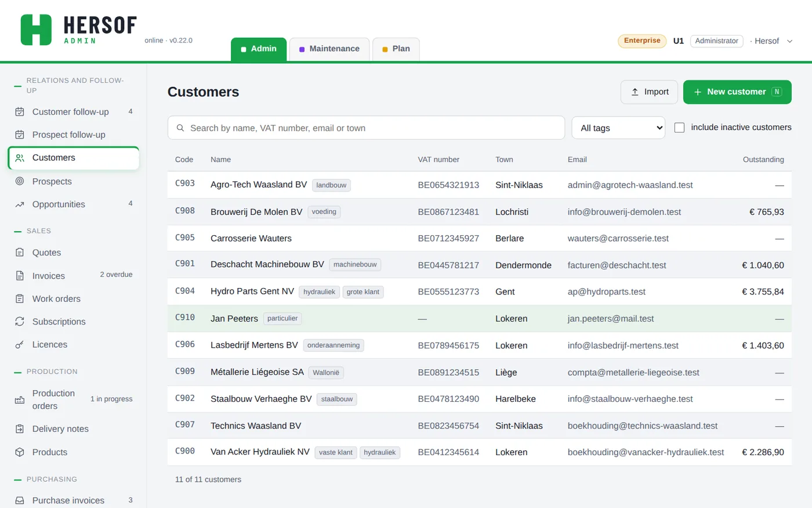The width and height of the screenshot is (812, 508).
Task: Focus the customer search field
Action: click(366, 128)
